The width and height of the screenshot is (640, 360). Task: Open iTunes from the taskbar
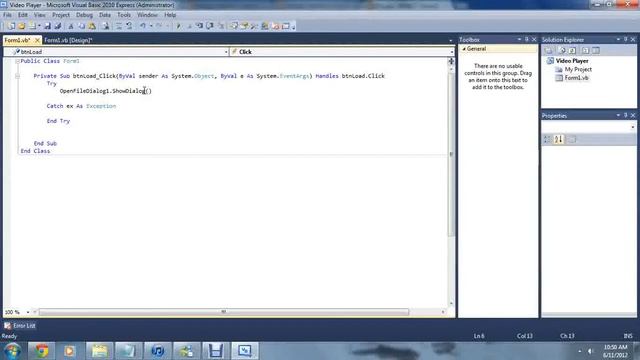pos(158,351)
